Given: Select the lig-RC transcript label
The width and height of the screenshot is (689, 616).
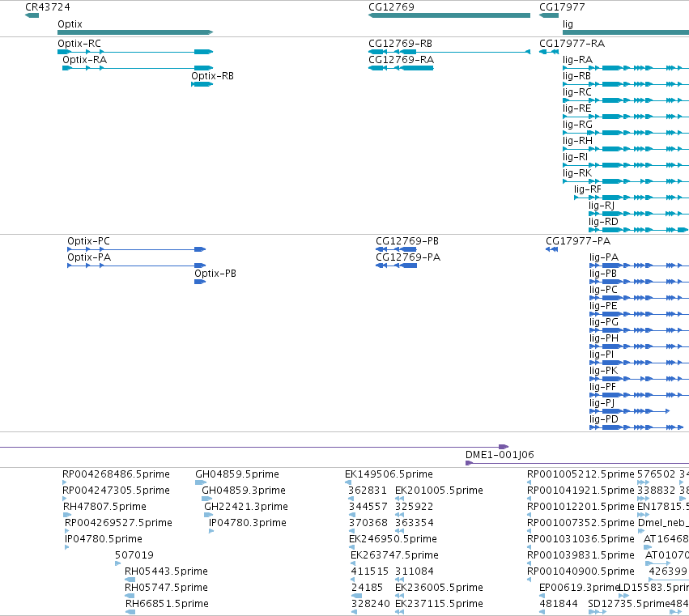Looking at the screenshot, I should click(577, 92).
